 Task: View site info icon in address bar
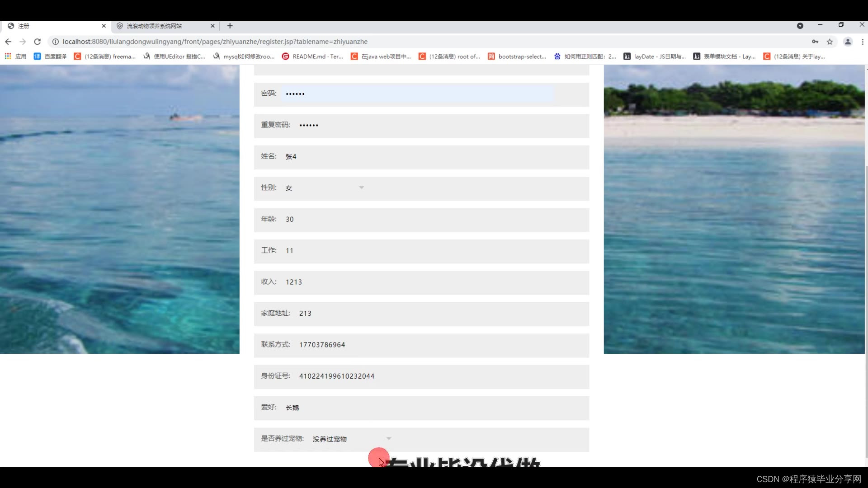(x=55, y=42)
